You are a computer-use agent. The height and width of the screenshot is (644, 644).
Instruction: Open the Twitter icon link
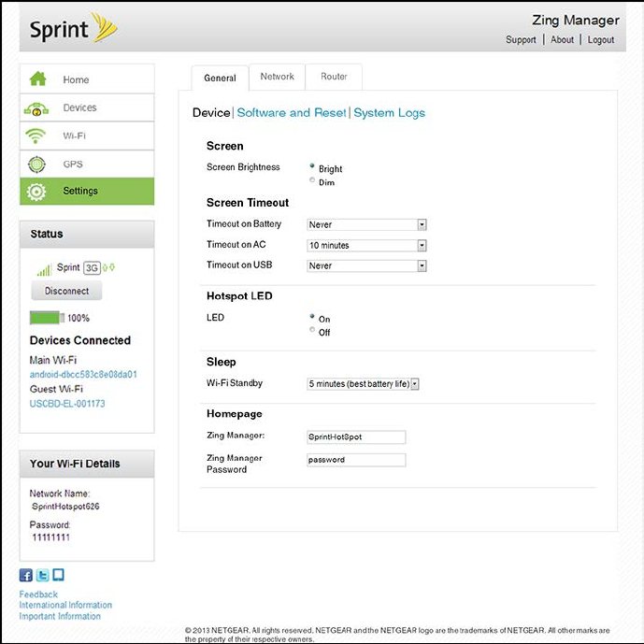pyautogui.click(x=42, y=575)
